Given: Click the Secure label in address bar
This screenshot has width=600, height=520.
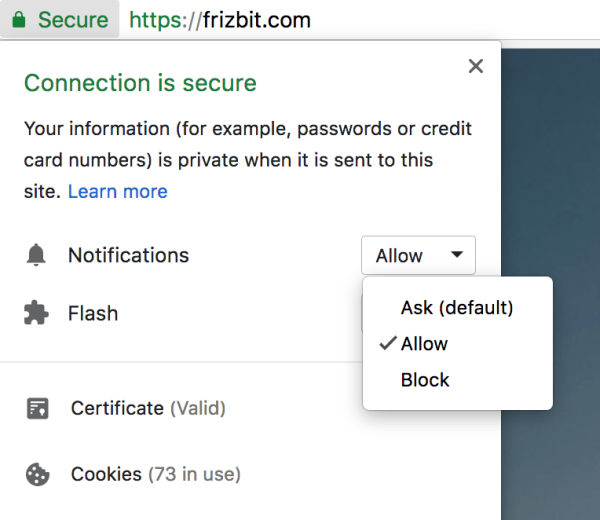Looking at the screenshot, I should (72, 20).
